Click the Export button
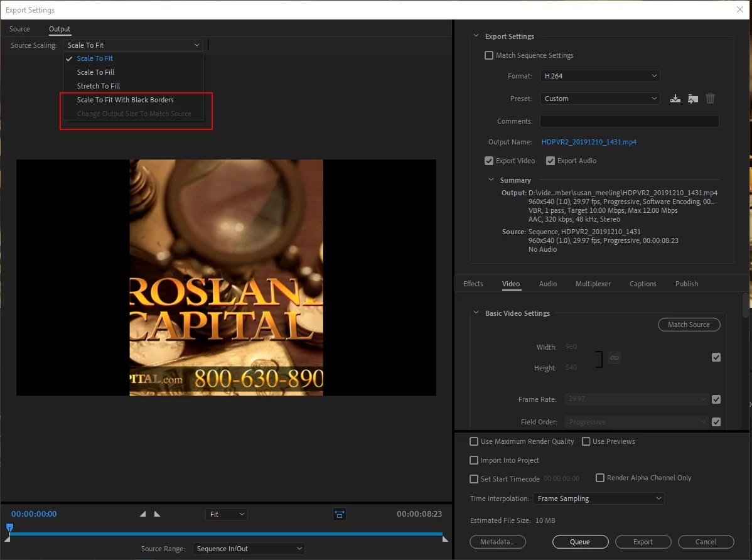 point(643,542)
